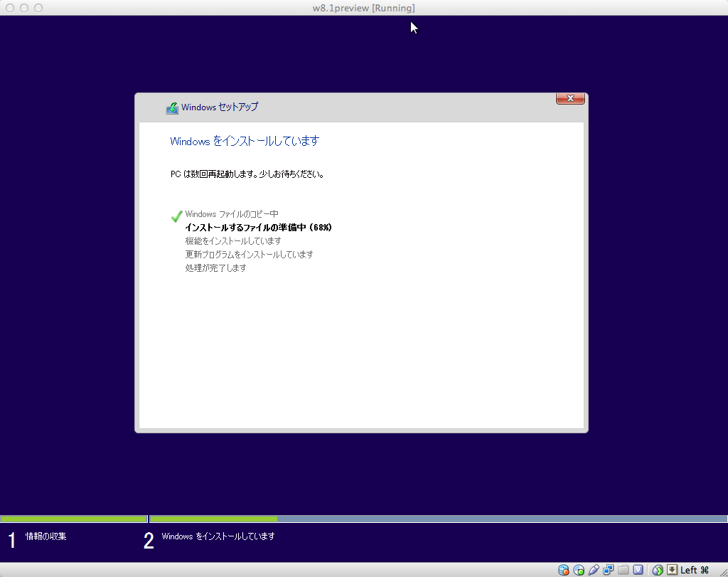Click the stage 1 情報の収集 progress bar

pos(74,519)
